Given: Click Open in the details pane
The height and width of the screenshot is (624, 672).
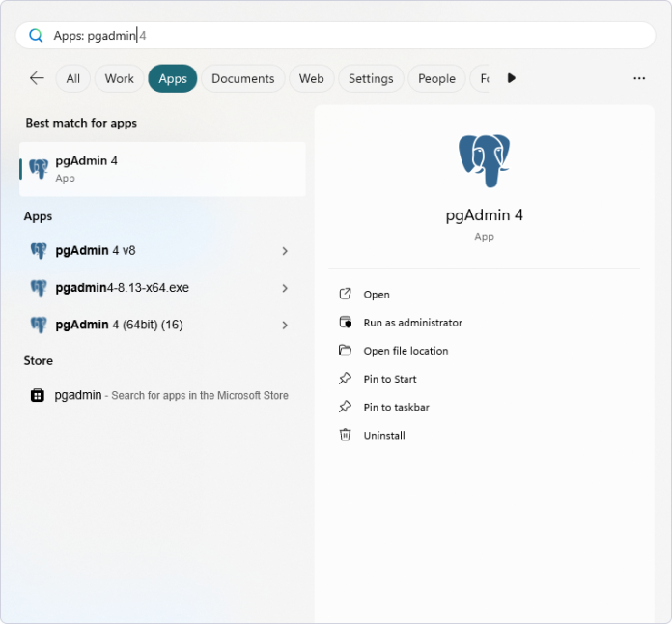Looking at the screenshot, I should tap(377, 295).
